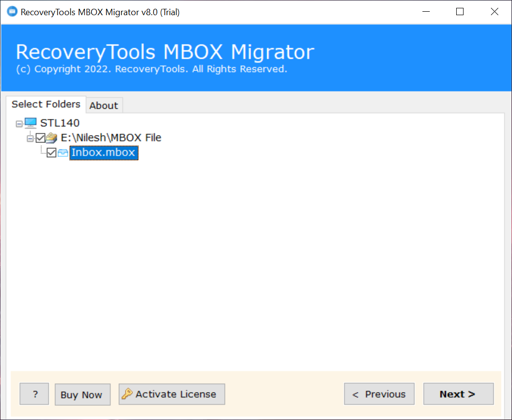Click the Buy Now button
Screen dimensions: 512x420
[83, 395]
